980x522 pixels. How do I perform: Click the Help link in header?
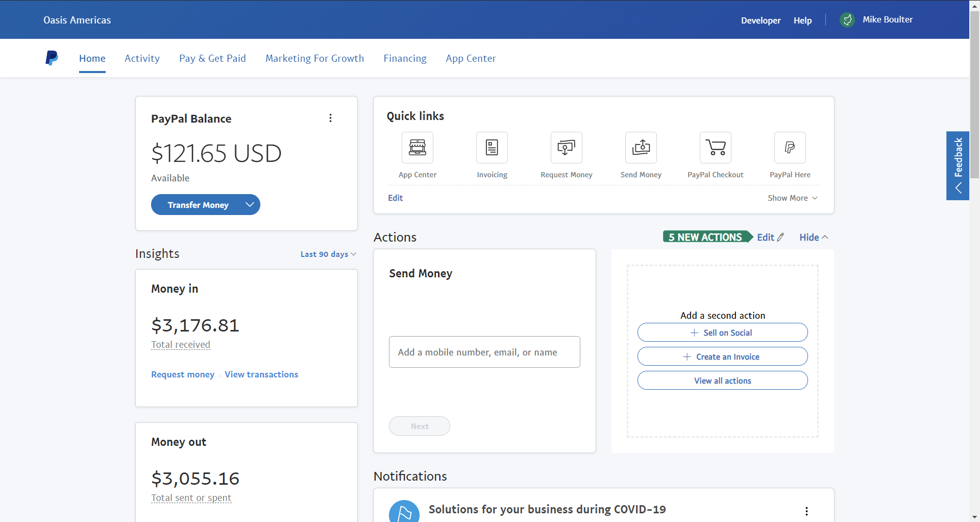point(802,20)
